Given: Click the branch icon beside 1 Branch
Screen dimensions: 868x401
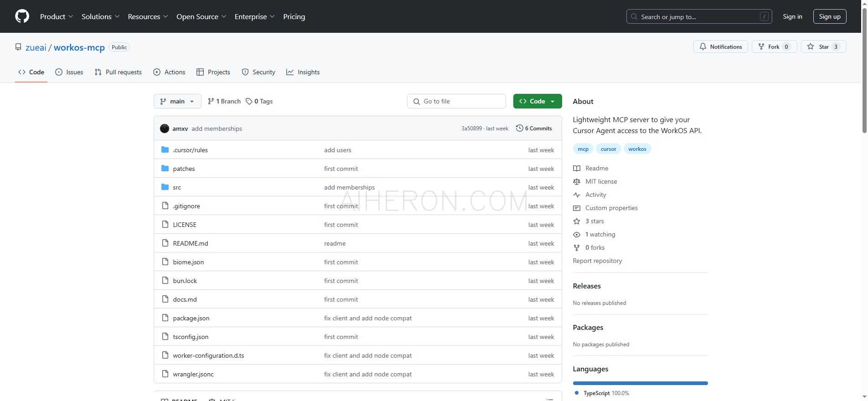Looking at the screenshot, I should point(211,101).
